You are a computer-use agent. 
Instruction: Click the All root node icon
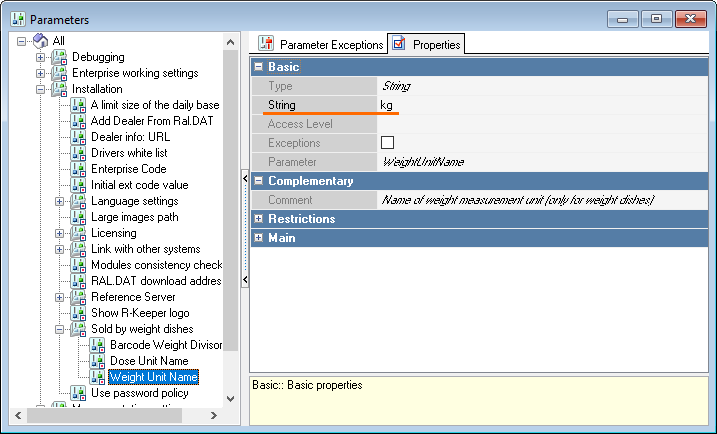[40, 41]
